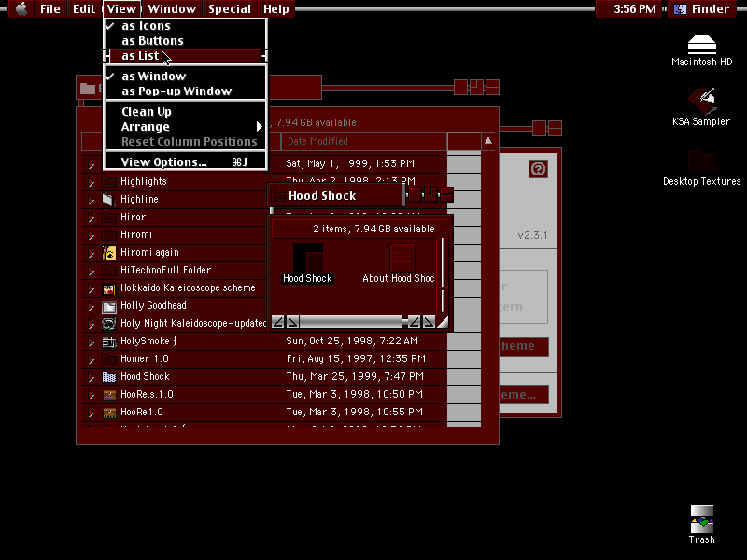
Task: Open the Macintosh HD drive icon
Action: tap(702, 44)
